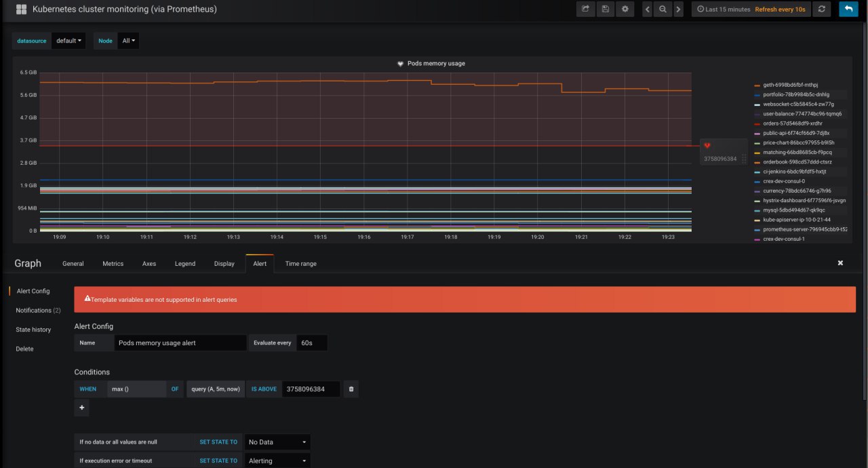Click the warning triangle in red banner

pyautogui.click(x=87, y=298)
